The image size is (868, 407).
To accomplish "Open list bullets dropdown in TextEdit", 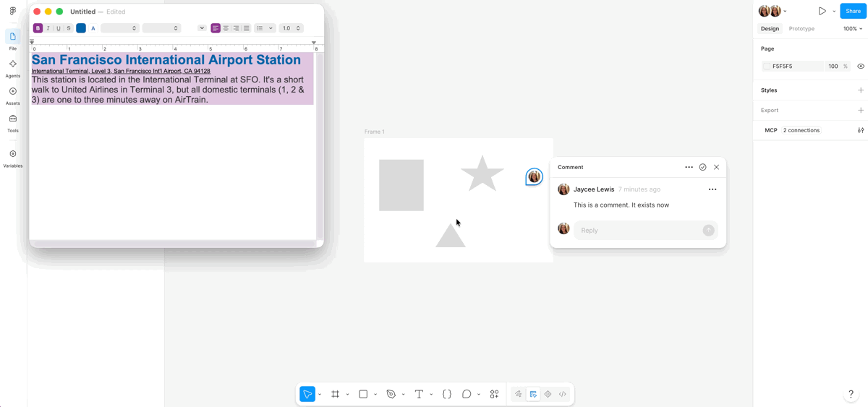I will click(265, 28).
